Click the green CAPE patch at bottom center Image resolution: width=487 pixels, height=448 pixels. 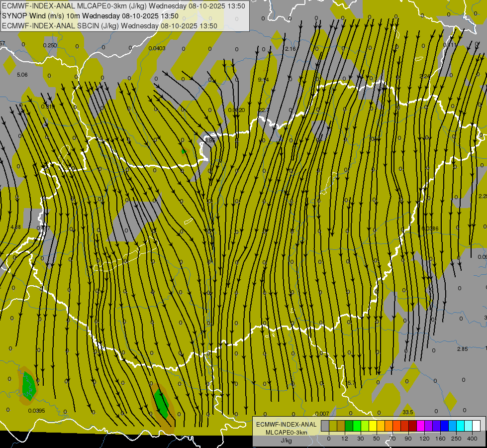click(162, 404)
